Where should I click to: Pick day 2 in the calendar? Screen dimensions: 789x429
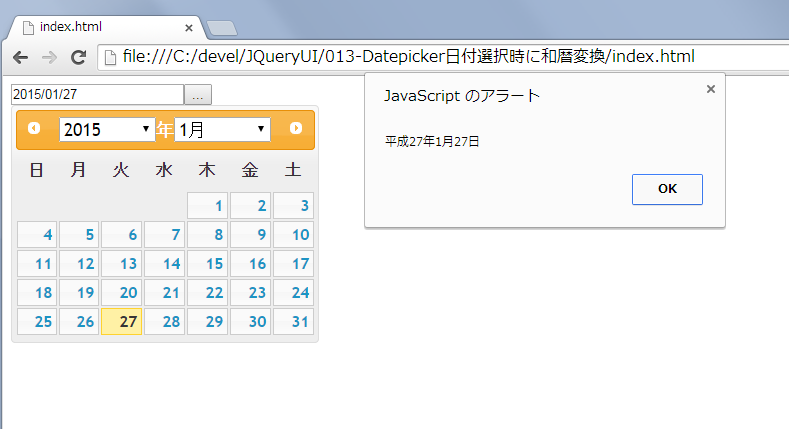(x=251, y=206)
